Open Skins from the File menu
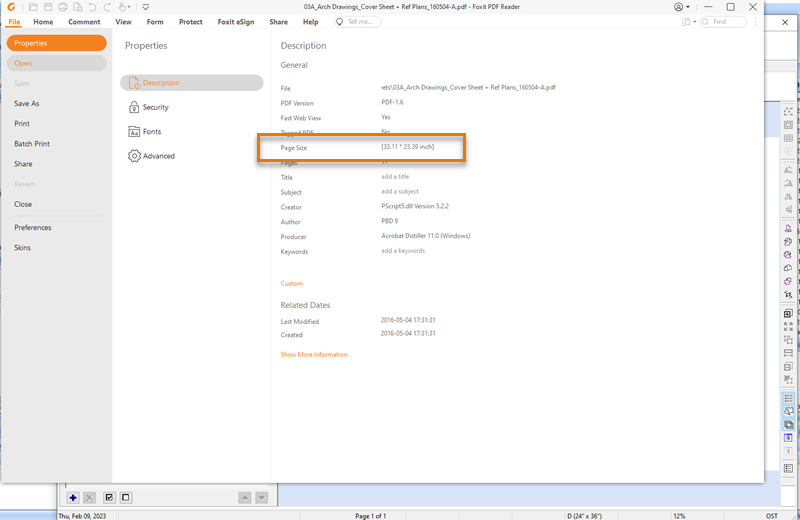 [22, 247]
